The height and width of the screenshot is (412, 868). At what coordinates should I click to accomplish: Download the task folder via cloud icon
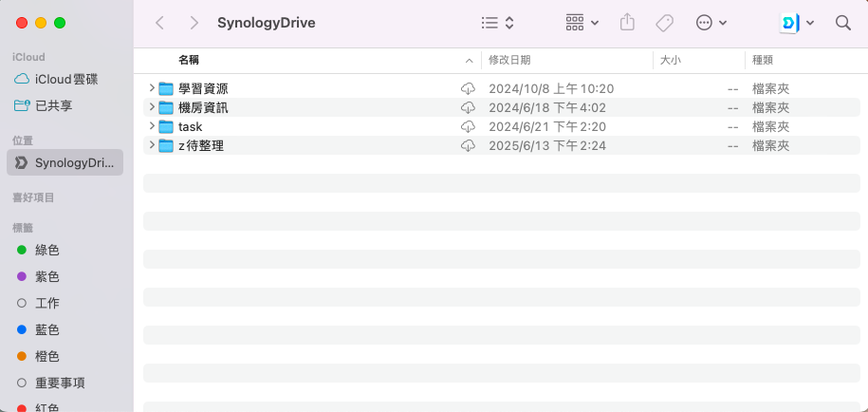[468, 126]
